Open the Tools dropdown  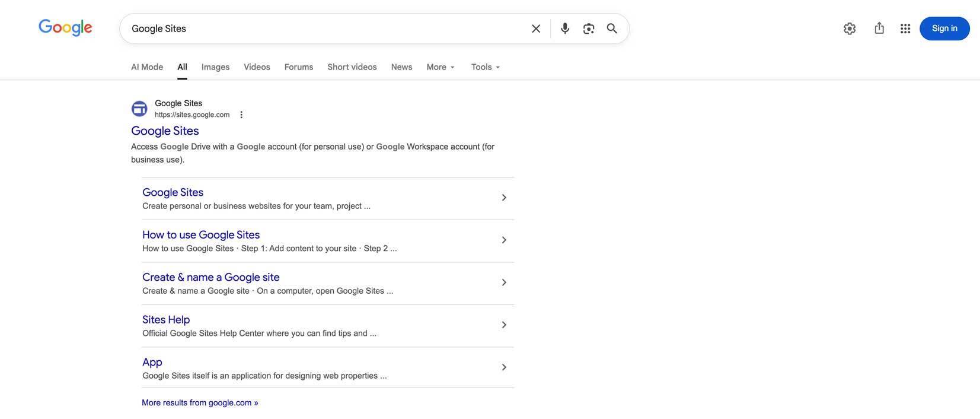tap(486, 67)
